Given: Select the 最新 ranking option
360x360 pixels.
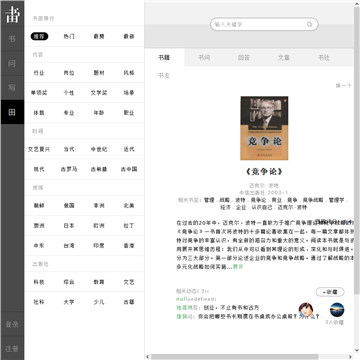Looking at the screenshot, I should 129,36.
